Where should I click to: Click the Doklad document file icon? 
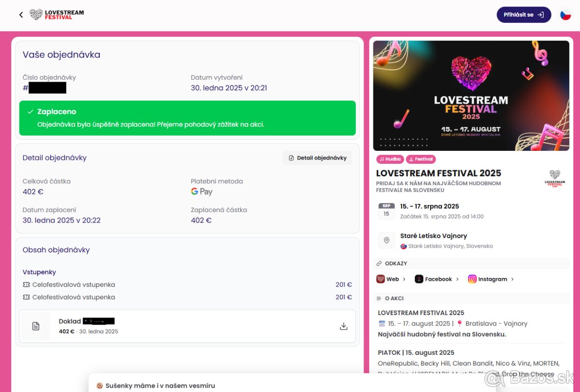point(36,326)
